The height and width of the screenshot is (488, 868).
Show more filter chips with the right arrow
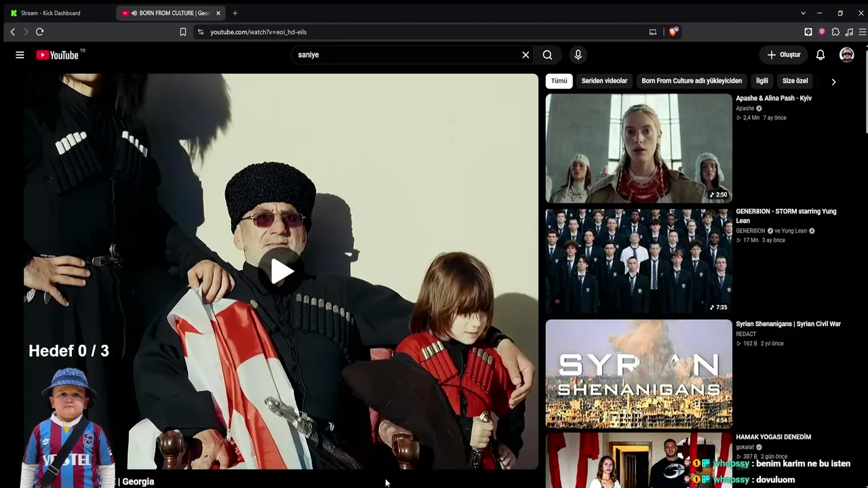click(x=833, y=81)
